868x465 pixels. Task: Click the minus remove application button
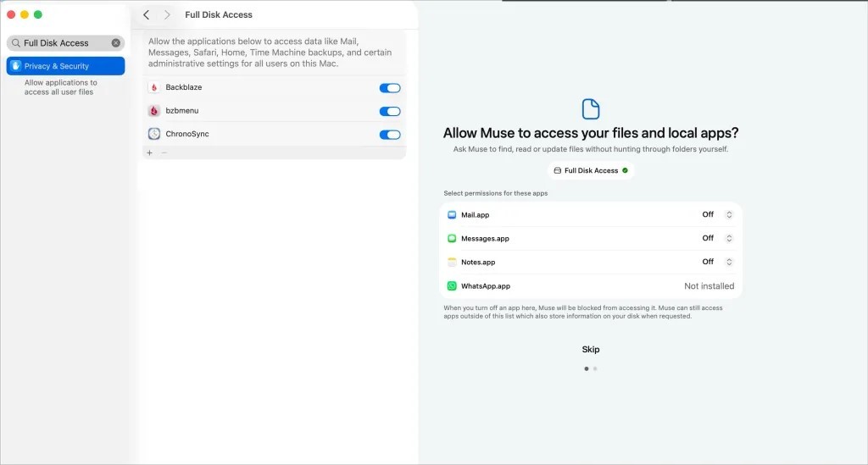164,152
